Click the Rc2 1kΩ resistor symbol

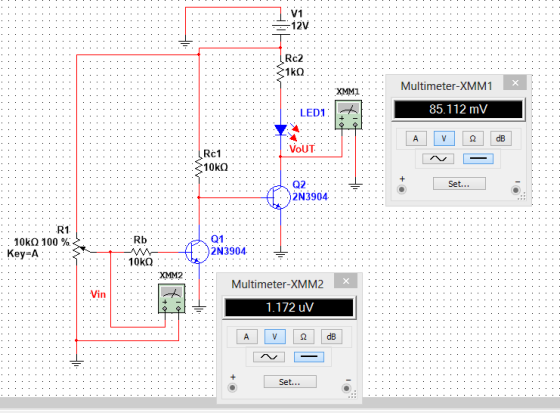(281, 71)
